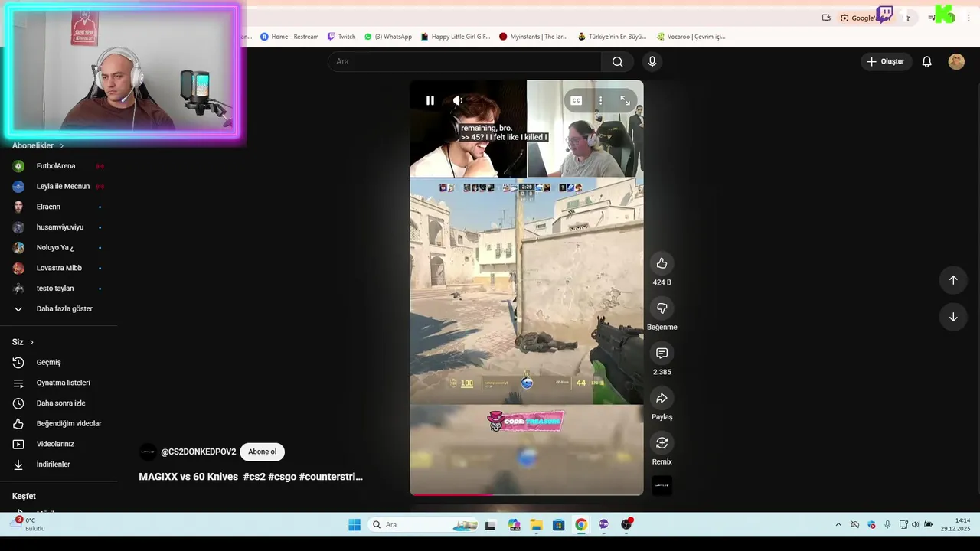Viewport: 980px width, 551px height.
Task: Open the Happy Little Girl GIF bookmark
Action: click(456, 36)
